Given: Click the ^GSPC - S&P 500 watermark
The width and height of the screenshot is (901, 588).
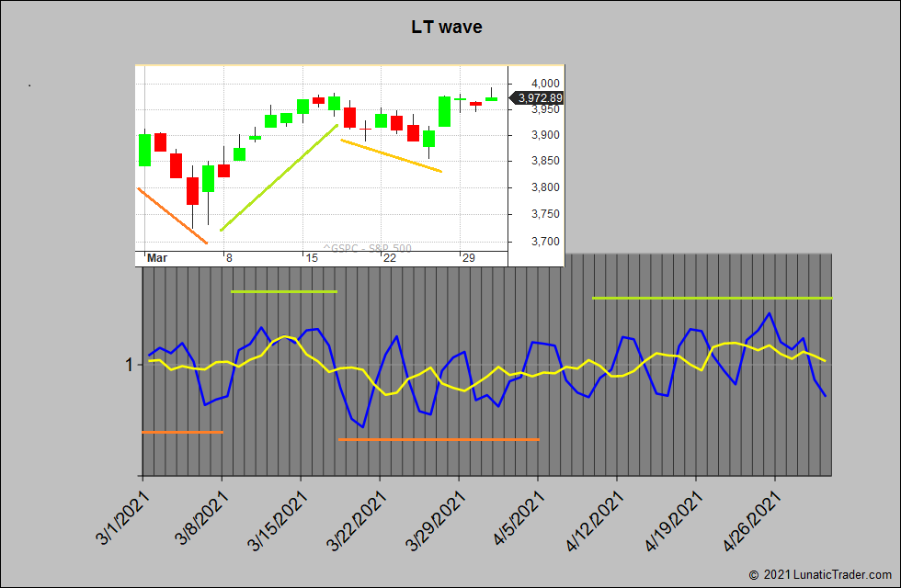Looking at the screenshot, I should 367,248.
